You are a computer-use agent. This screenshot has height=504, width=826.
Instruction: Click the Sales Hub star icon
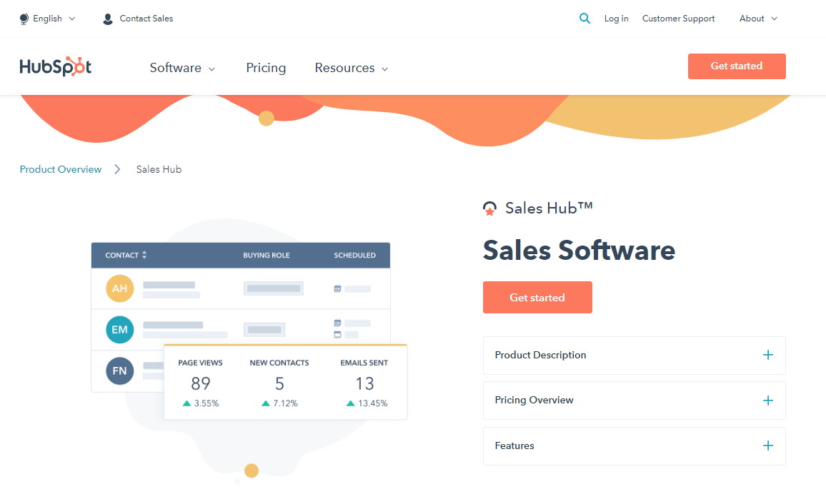pyautogui.click(x=490, y=209)
